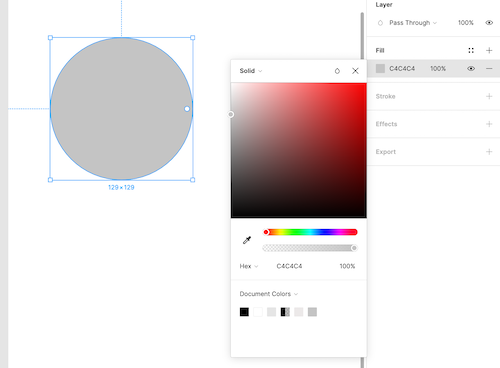Screen dimensions: 500x368
Task: Add a stroke with plus icon
Action: click(489, 96)
